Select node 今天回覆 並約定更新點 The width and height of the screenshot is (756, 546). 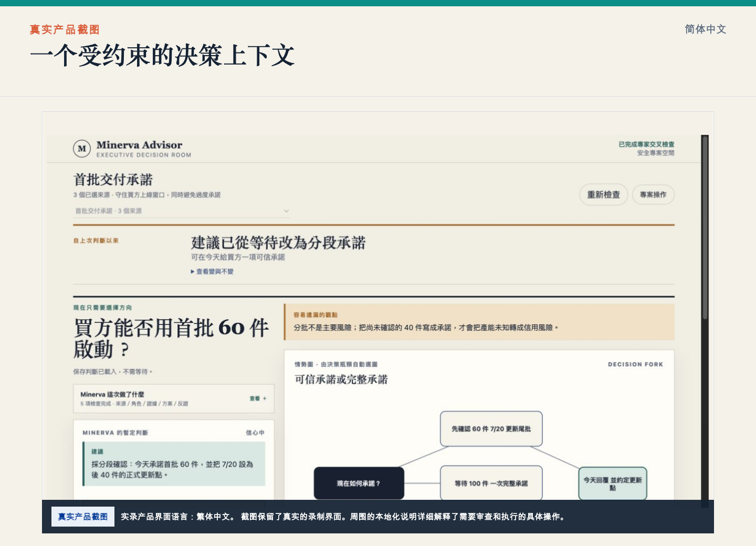[x=613, y=484]
